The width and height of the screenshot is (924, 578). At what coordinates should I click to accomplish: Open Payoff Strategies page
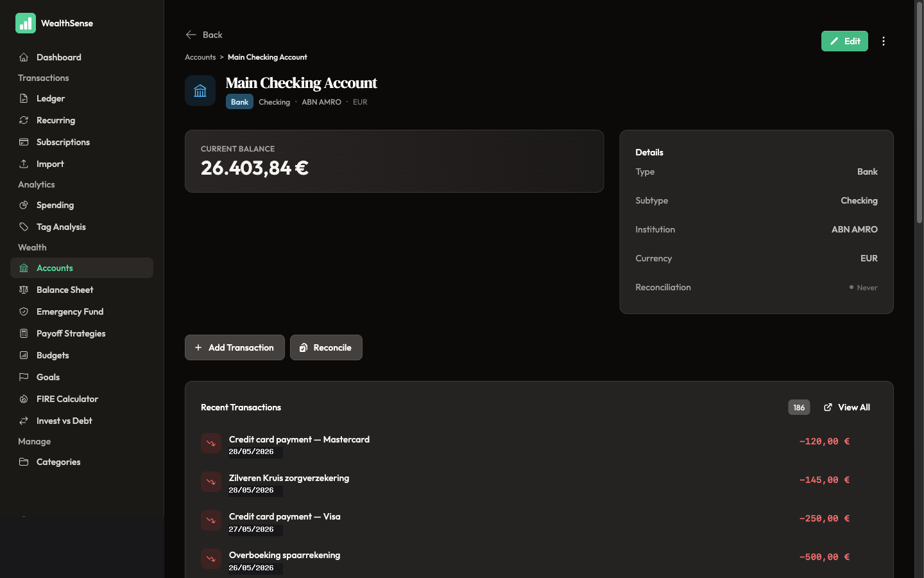[x=82, y=333]
